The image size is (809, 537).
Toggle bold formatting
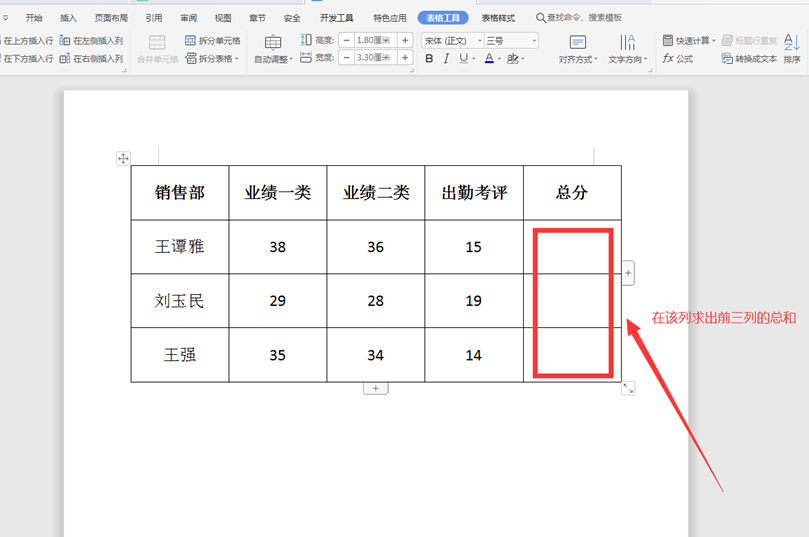(429, 59)
